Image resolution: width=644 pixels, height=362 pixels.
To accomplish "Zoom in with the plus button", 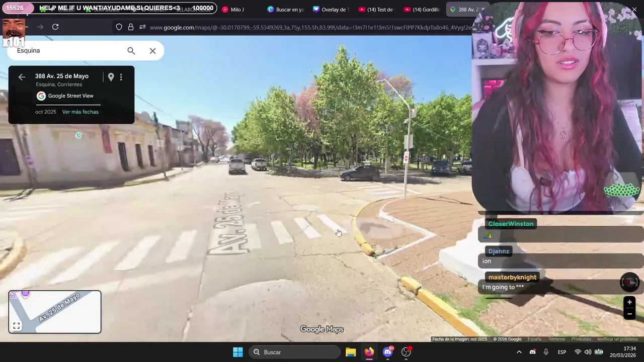I will [629, 302].
